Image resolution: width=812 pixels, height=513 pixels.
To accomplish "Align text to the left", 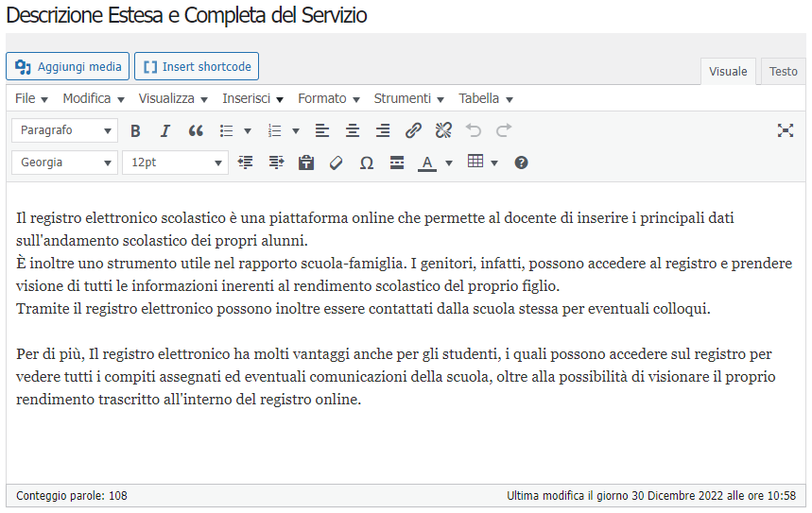I will point(322,130).
